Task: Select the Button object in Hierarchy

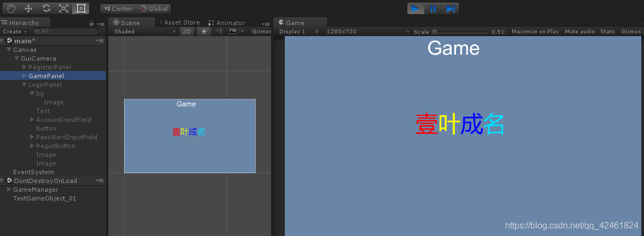Action: [x=46, y=128]
